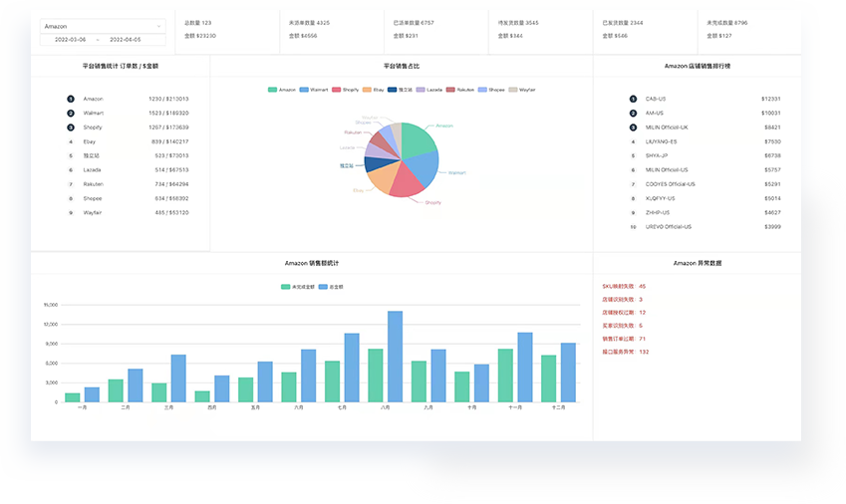Click the rank 1 badge beside CAB-US

[633, 99]
